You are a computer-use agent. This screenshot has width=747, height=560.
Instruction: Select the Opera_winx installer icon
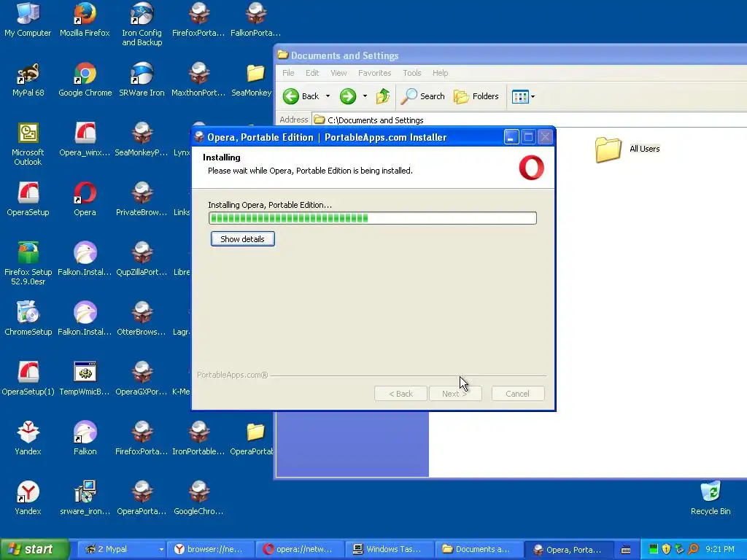[x=85, y=139]
